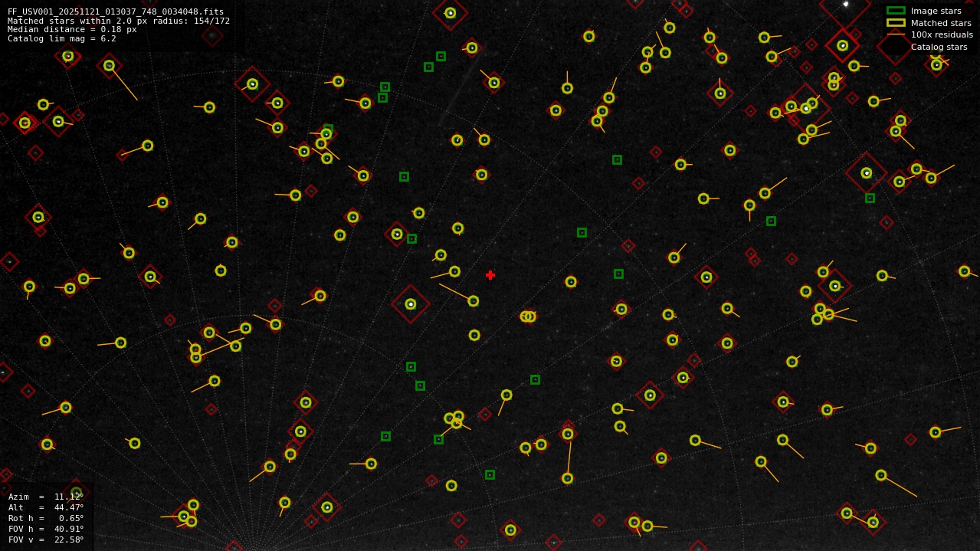This screenshot has height=551, width=980.
Task: Click the 'Alt = 44.47°' readout
Action: (x=46, y=507)
